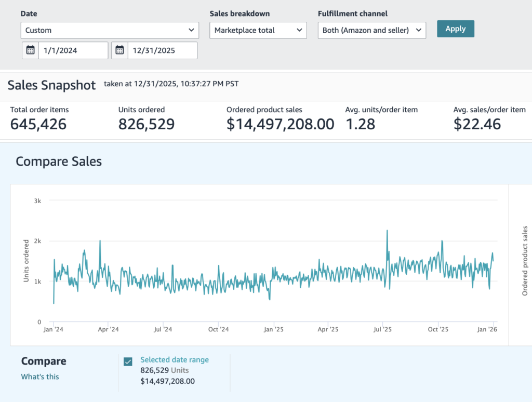
Task: Uncheck the Selected date range checkbox
Action: click(x=128, y=361)
